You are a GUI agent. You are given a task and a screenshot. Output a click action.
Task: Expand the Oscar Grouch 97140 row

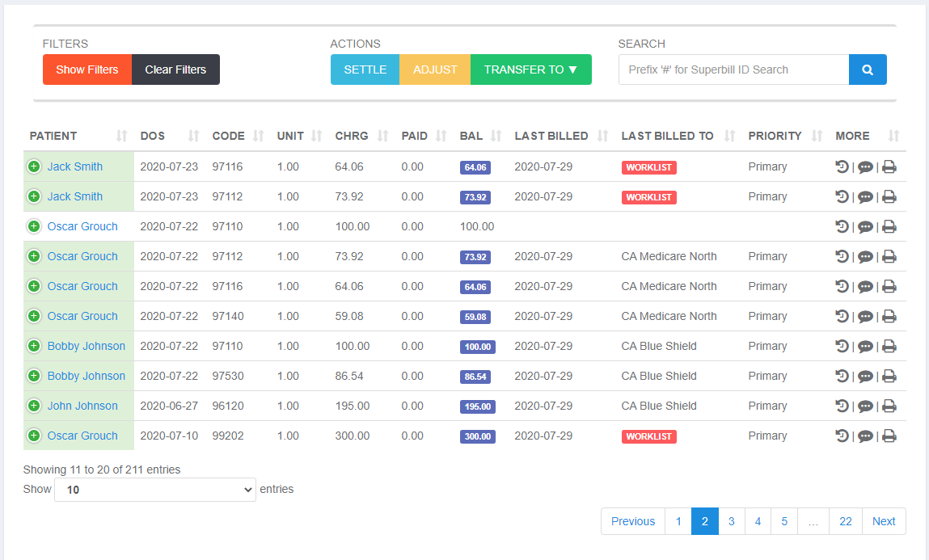tap(34, 315)
